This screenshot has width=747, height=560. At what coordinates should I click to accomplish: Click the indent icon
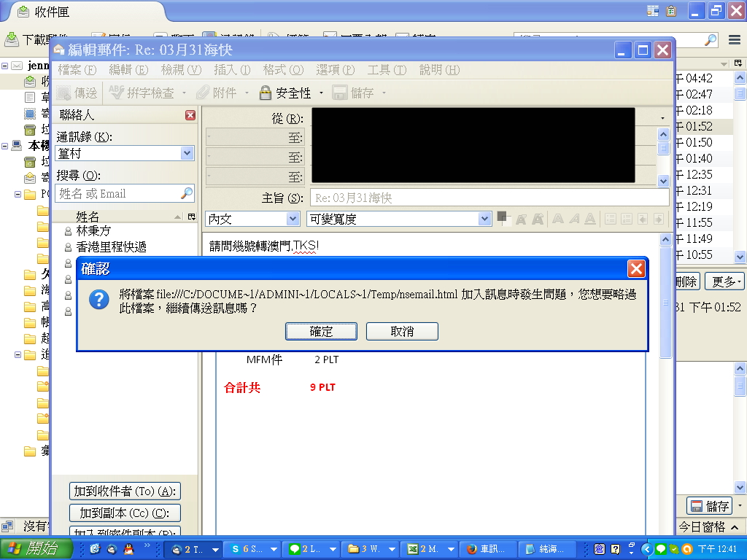pyautogui.click(x=659, y=219)
